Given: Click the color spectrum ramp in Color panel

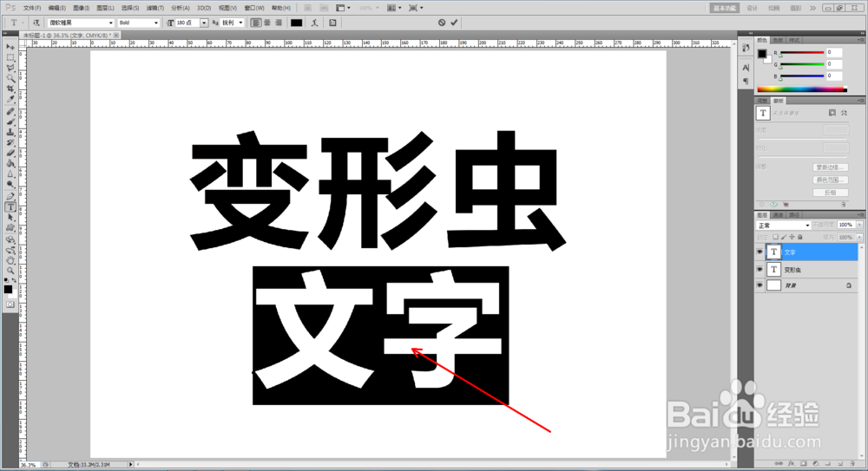Looking at the screenshot, I should point(801,89).
